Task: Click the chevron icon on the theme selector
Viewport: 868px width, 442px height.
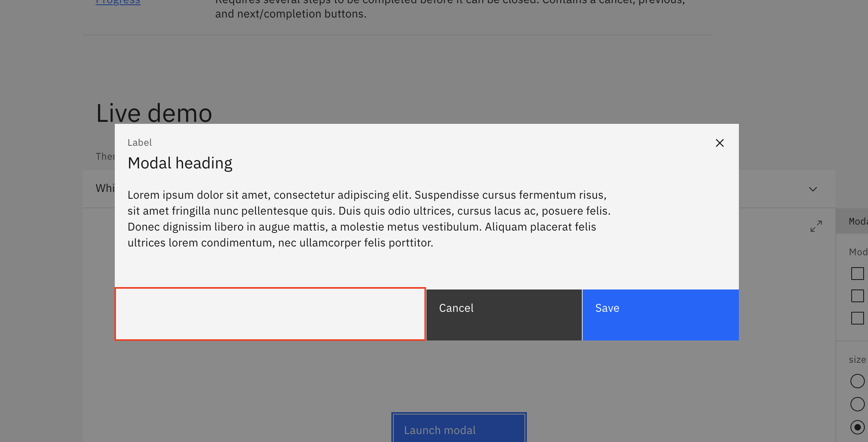Action: [813, 189]
